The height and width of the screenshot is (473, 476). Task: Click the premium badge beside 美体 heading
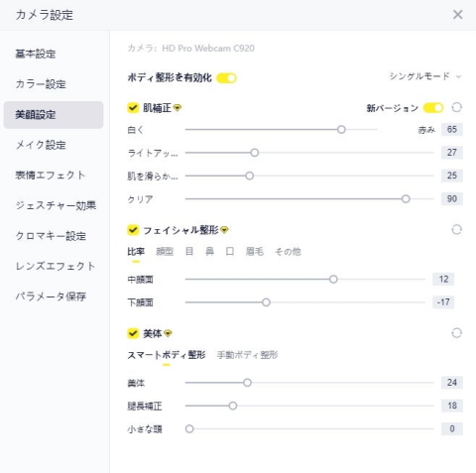pyautogui.click(x=168, y=333)
